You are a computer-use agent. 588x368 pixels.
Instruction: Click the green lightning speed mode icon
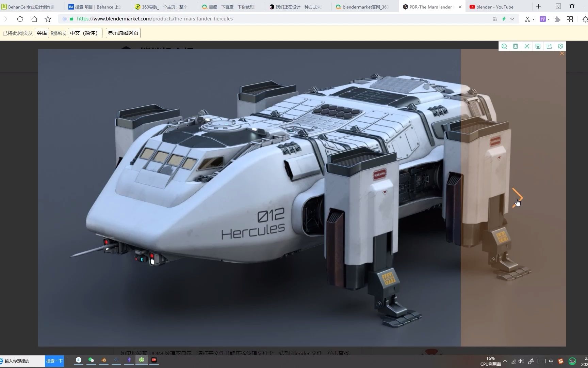pos(504,19)
